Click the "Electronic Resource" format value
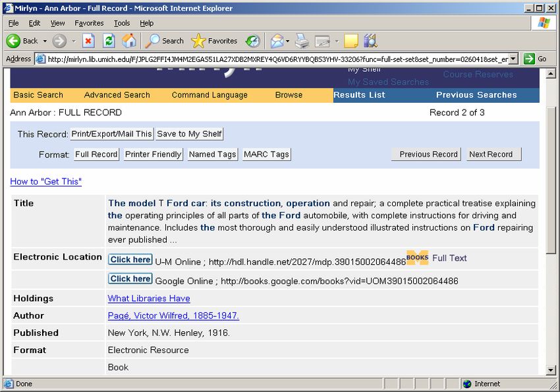This screenshot has height=392, width=560. pos(148,350)
